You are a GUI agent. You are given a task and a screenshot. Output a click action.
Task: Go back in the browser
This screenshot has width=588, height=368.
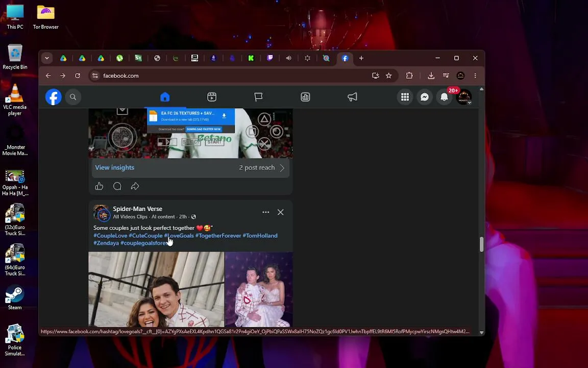(x=48, y=76)
